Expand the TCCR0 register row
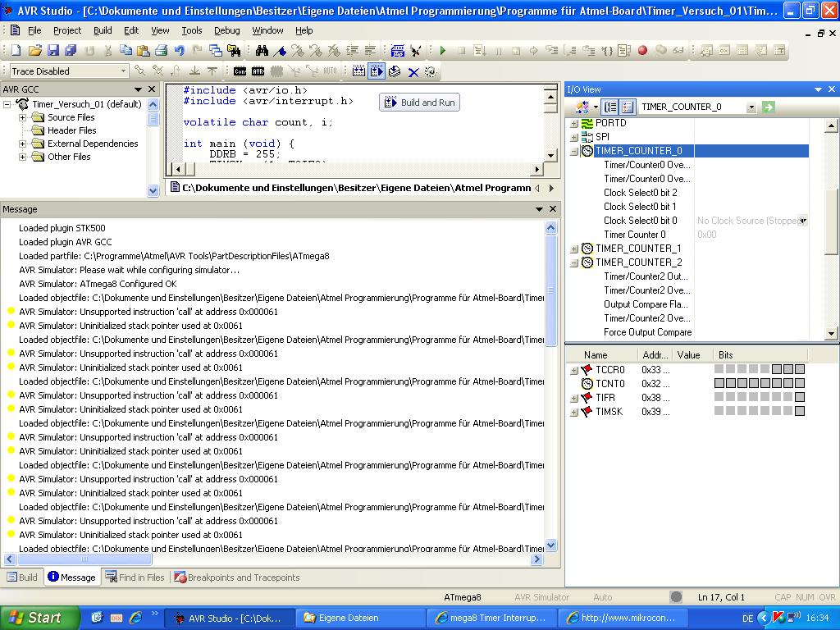Screen dimensions: 840x630 click(573, 370)
